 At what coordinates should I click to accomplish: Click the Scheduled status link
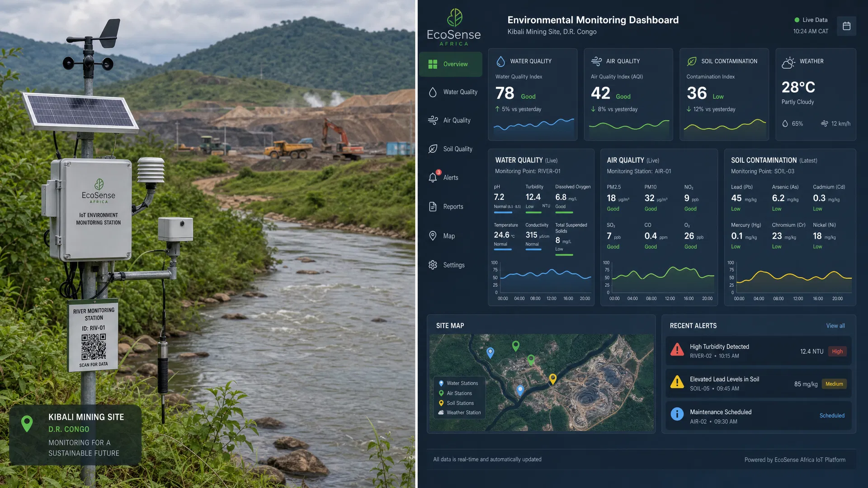(832, 416)
